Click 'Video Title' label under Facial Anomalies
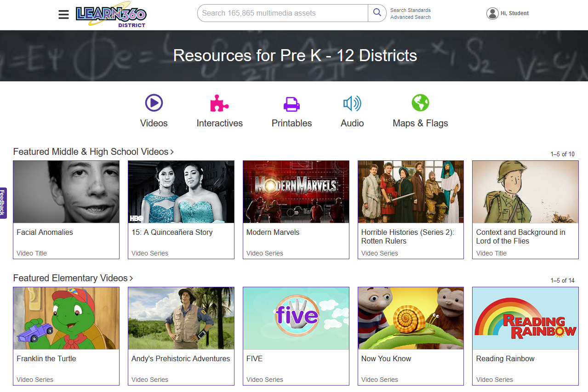The height and width of the screenshot is (392, 588). pyautogui.click(x=32, y=253)
